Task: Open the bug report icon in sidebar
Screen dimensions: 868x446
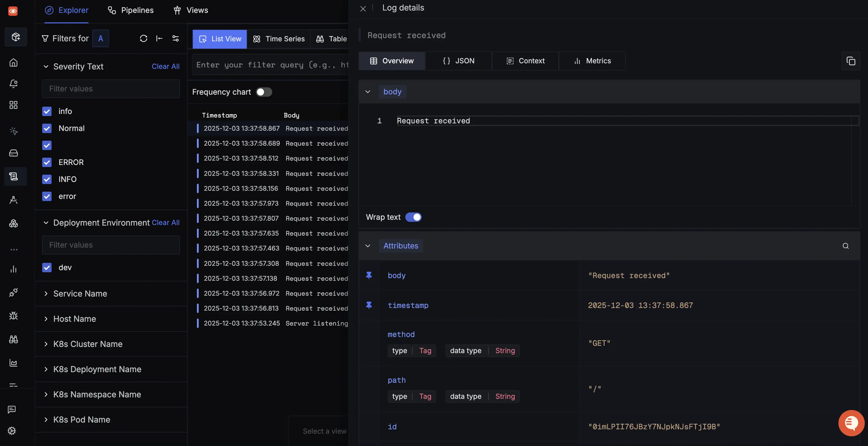Action: pos(13,316)
